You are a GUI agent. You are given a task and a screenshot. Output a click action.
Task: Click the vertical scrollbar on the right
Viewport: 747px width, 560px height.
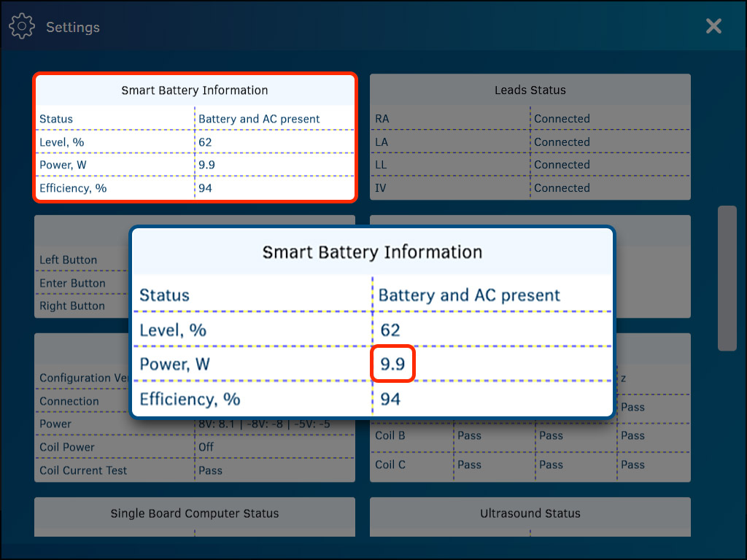[727, 277]
